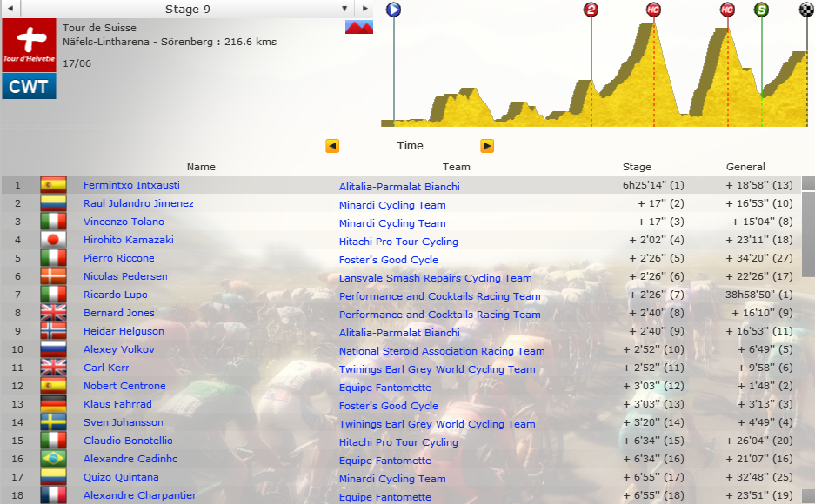Click the stage time 6h25'14" (1)

pyautogui.click(x=653, y=185)
